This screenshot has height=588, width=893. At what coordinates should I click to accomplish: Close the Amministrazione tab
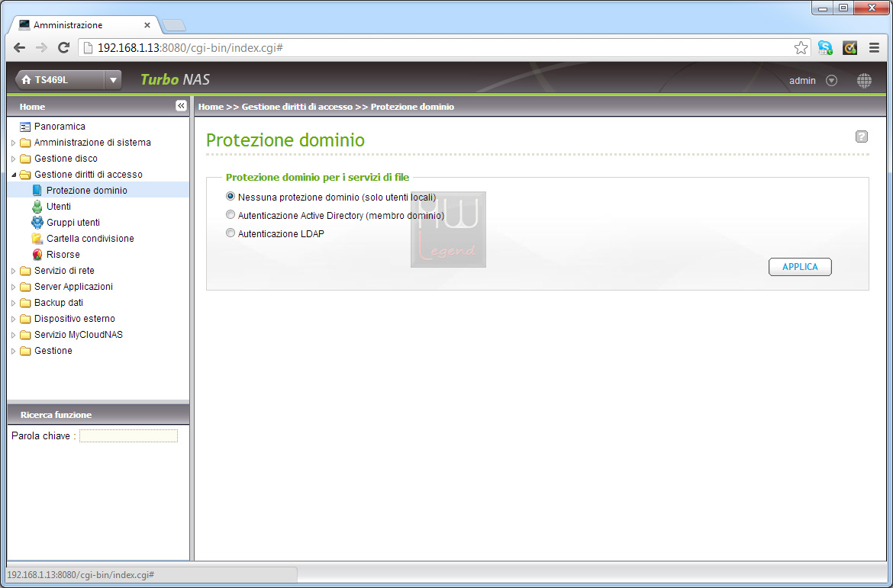click(147, 26)
